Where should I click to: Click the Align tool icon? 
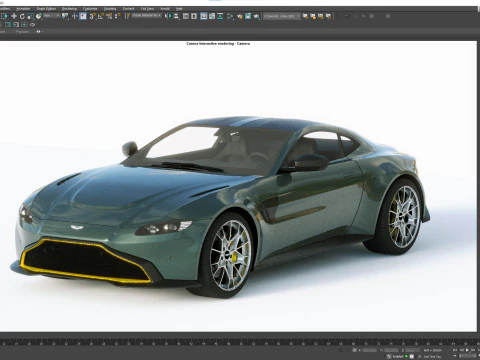[x=176, y=16]
